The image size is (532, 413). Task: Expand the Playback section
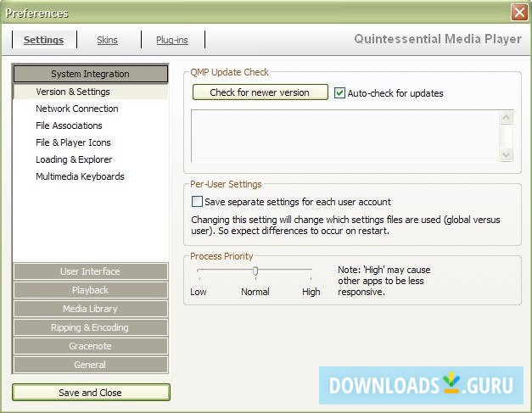point(90,290)
